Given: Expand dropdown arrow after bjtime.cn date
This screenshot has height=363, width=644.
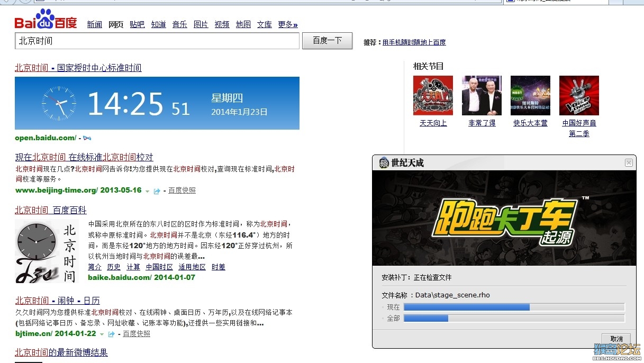Looking at the screenshot, I should coord(102,334).
